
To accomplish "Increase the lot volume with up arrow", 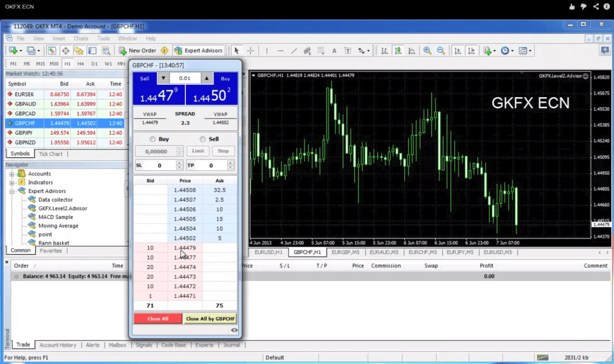I will (x=207, y=78).
